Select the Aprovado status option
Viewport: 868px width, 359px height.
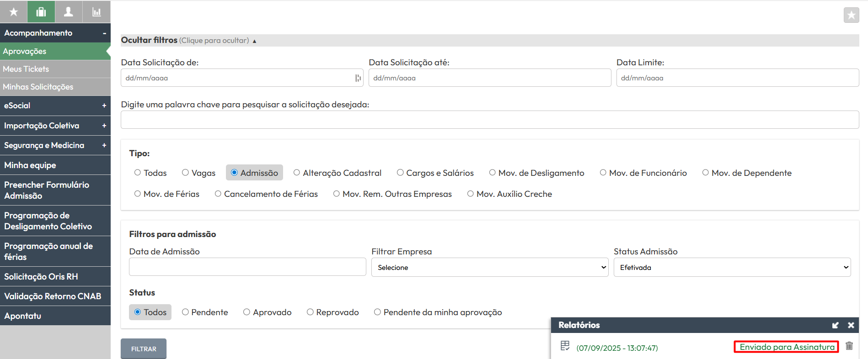(246, 312)
